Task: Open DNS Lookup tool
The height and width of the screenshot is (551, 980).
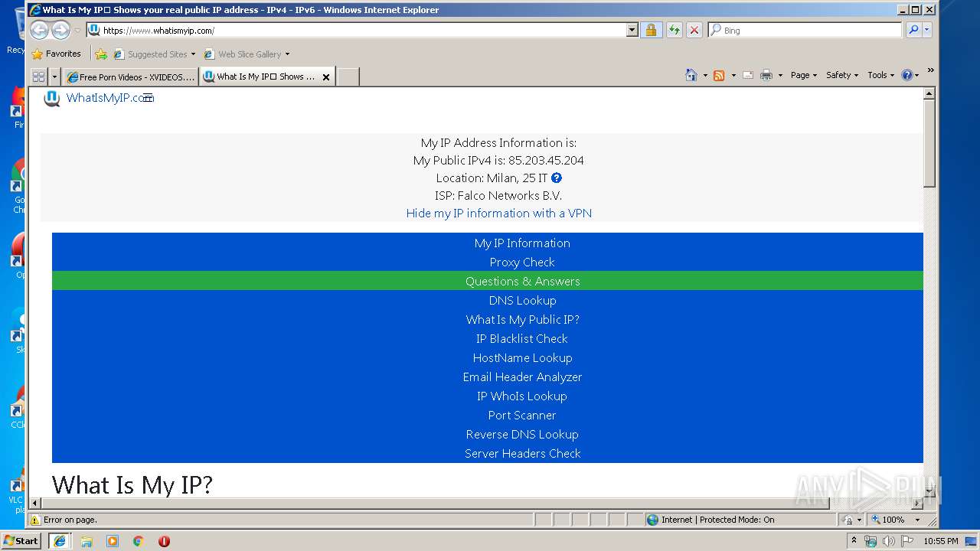Action: click(x=522, y=301)
